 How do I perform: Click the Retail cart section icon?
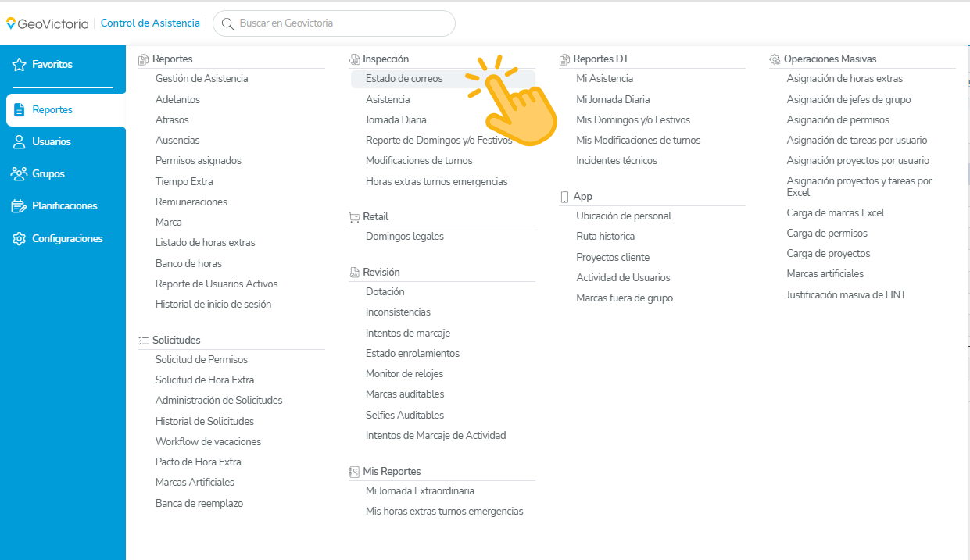pyautogui.click(x=354, y=217)
